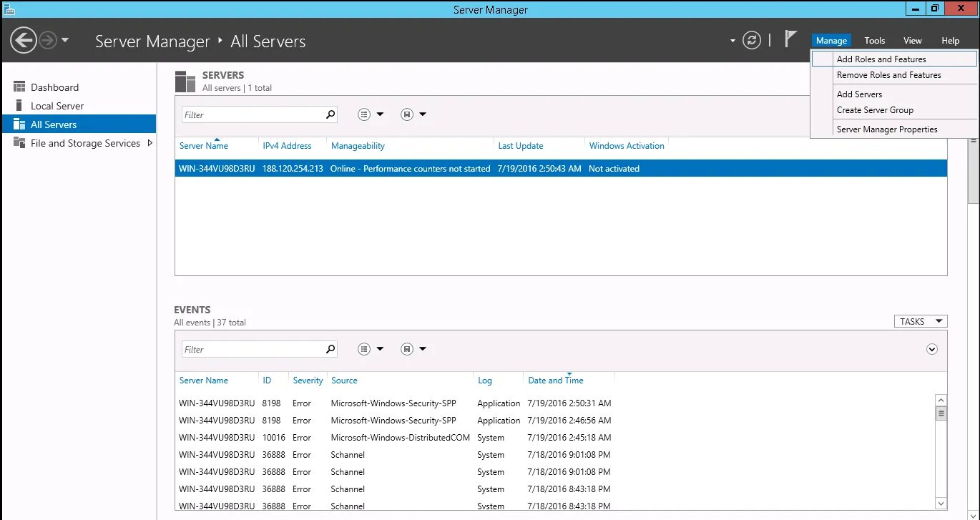This screenshot has width=980, height=520.
Task: Open the Manage menu
Action: 831,41
